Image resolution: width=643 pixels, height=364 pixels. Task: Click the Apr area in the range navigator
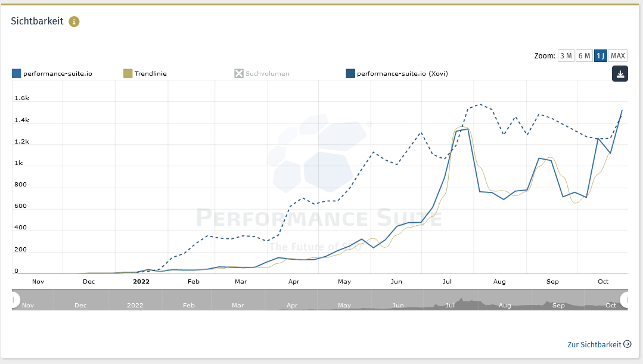point(292,306)
